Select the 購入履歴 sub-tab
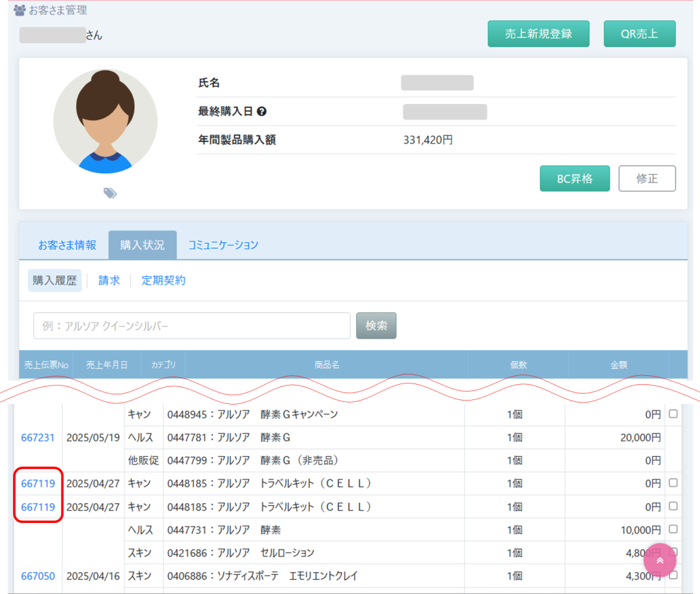Viewport: 700px width, 594px height. click(55, 280)
